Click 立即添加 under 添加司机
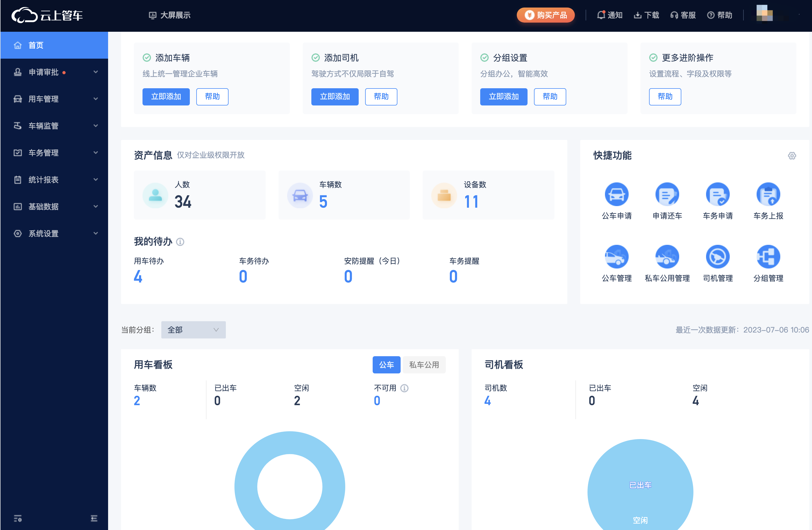This screenshot has width=812, height=530. pos(335,97)
